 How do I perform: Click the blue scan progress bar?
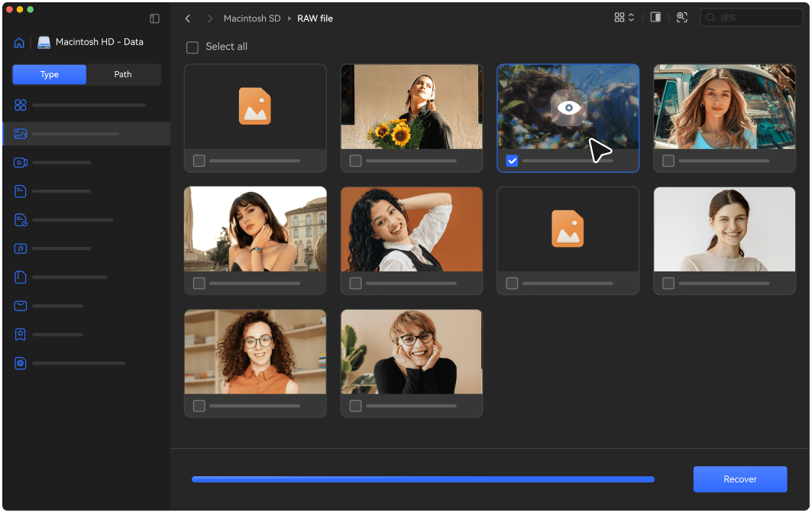coord(422,479)
